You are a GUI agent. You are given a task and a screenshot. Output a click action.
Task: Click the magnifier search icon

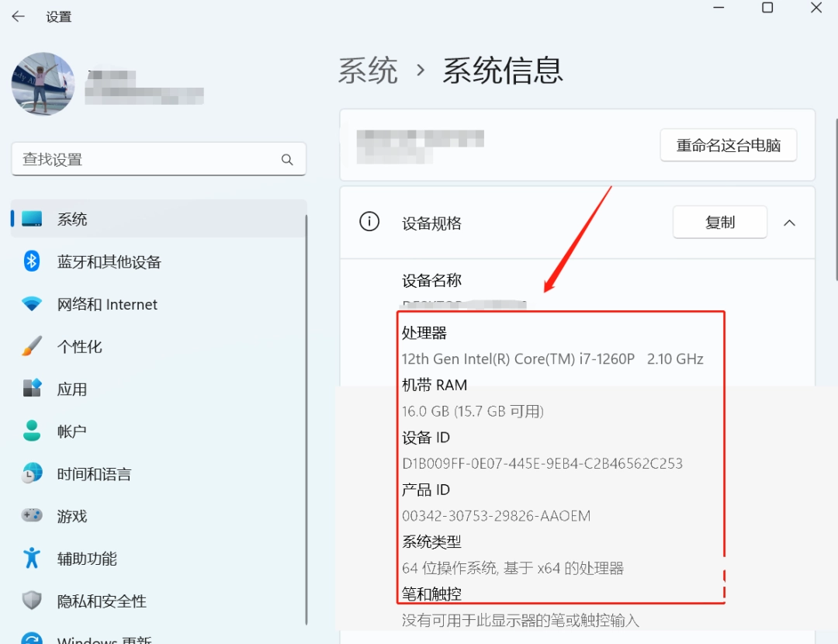click(287, 159)
